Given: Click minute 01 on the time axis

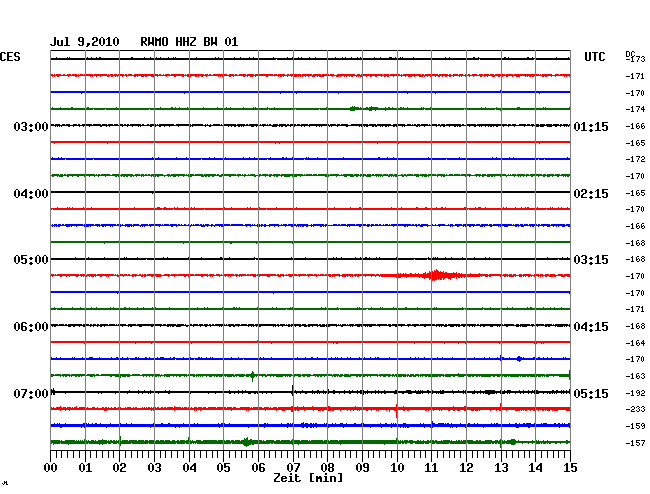Looking at the screenshot, I should click(x=85, y=467).
